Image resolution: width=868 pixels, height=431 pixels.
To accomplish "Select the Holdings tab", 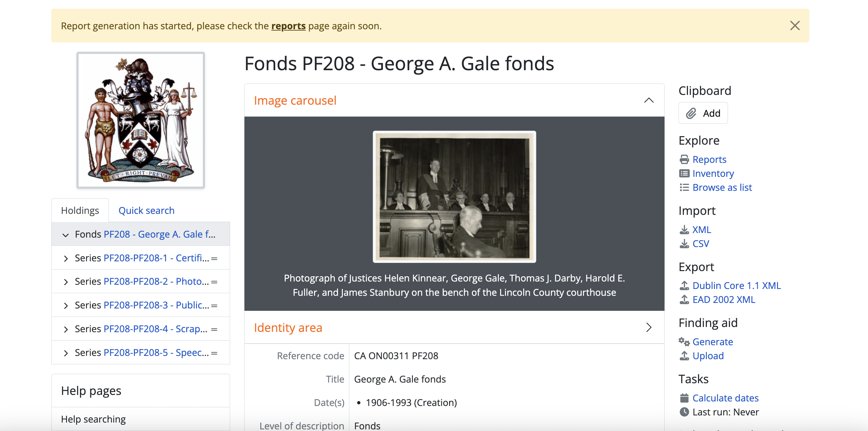I will click(80, 211).
